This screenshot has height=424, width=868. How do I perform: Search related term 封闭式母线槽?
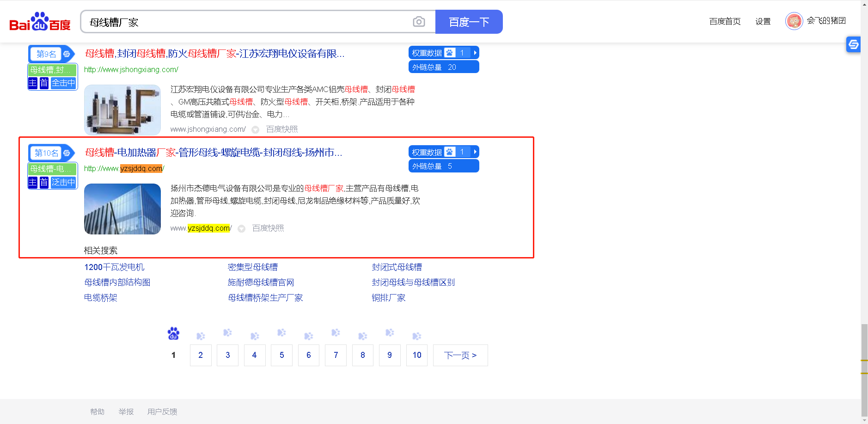click(x=397, y=267)
